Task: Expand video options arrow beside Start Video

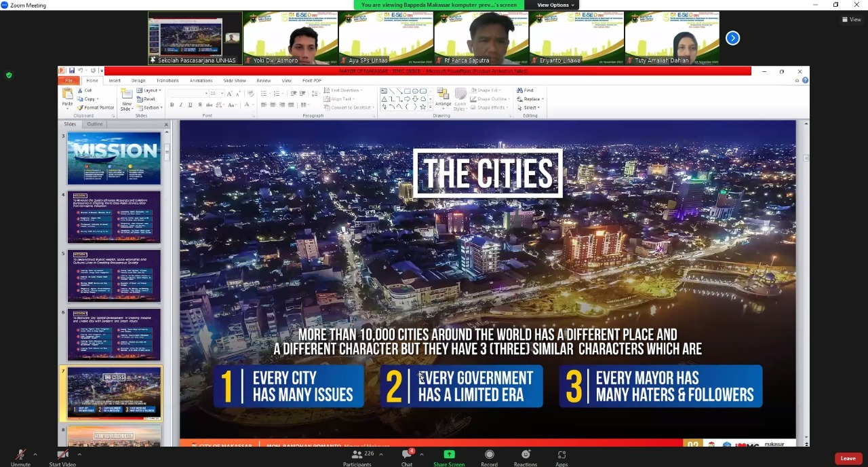Action: pos(79,454)
